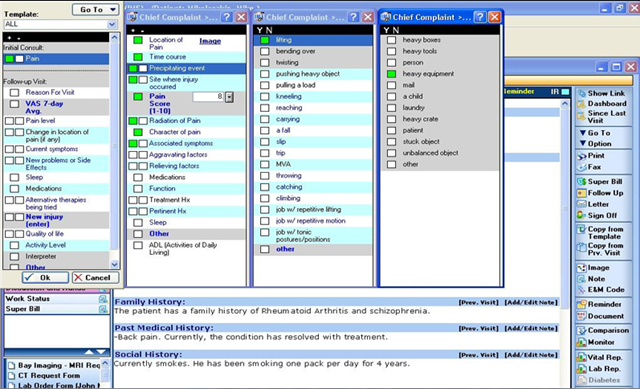Toggle the 'Time course' green checkbox
Image resolution: width=640 pixels, height=389 pixels.
138,57
